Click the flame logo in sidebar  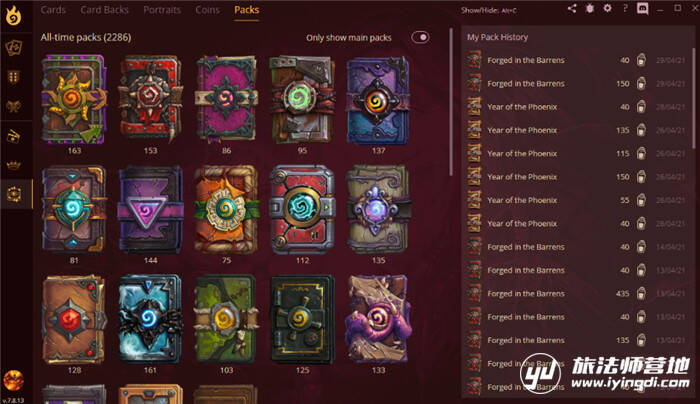[13, 16]
